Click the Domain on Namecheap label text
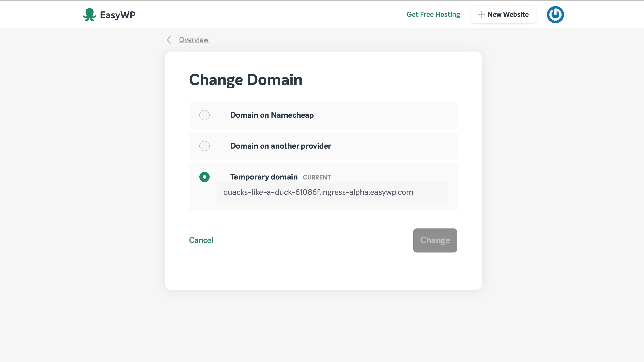The width and height of the screenshot is (644, 362). coord(272,115)
